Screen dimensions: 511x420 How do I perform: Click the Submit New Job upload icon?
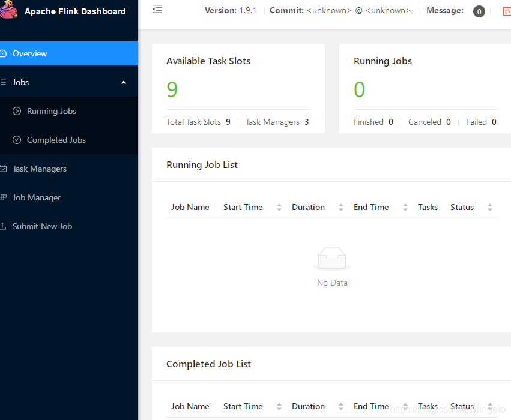pos(3,226)
